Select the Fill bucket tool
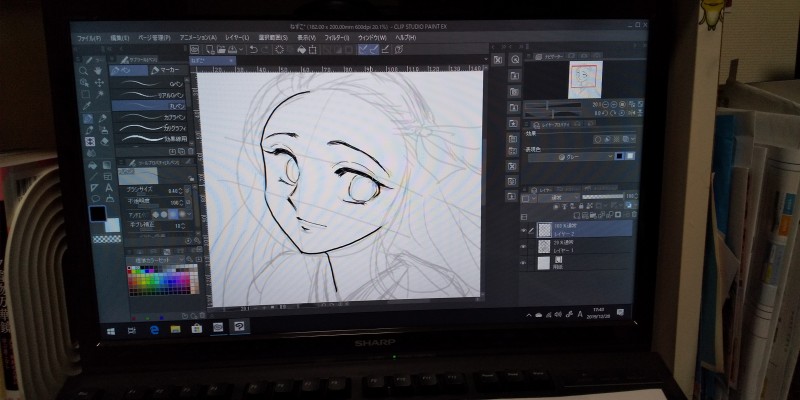This screenshot has height=400, width=800. click(x=92, y=165)
